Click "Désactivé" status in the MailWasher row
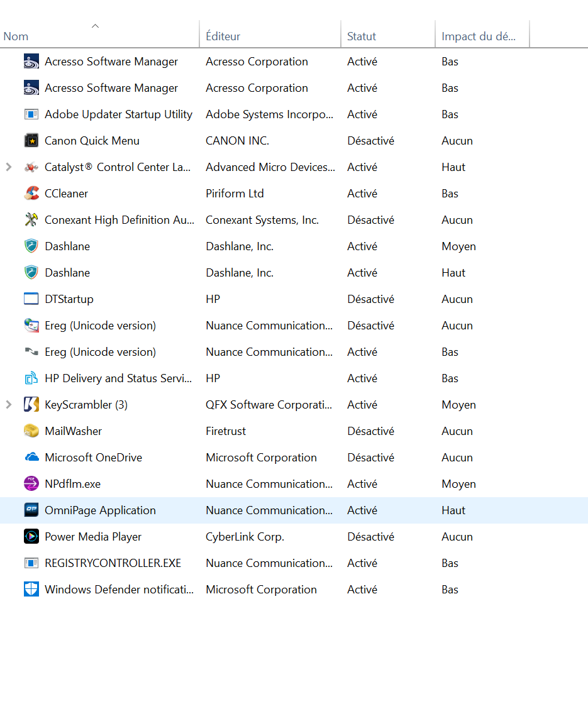The height and width of the screenshot is (704, 588). point(370,431)
